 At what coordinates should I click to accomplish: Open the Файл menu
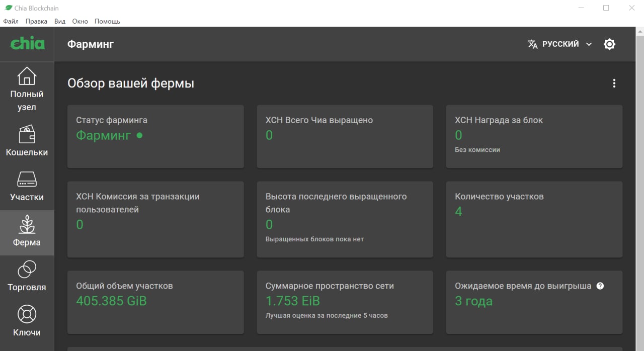coord(11,22)
